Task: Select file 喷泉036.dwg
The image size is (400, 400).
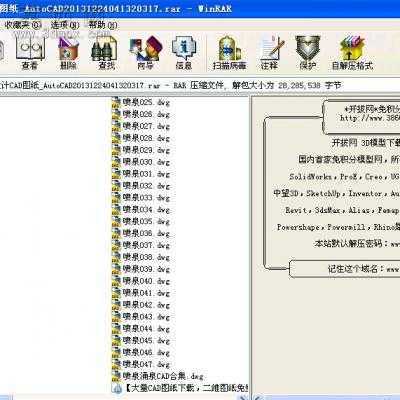Action: point(141,233)
